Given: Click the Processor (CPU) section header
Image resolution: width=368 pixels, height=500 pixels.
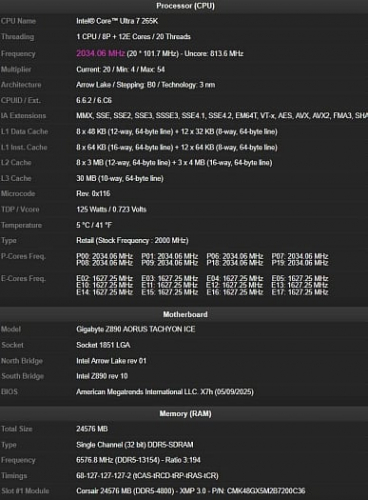Looking at the screenshot, I should [185, 6].
